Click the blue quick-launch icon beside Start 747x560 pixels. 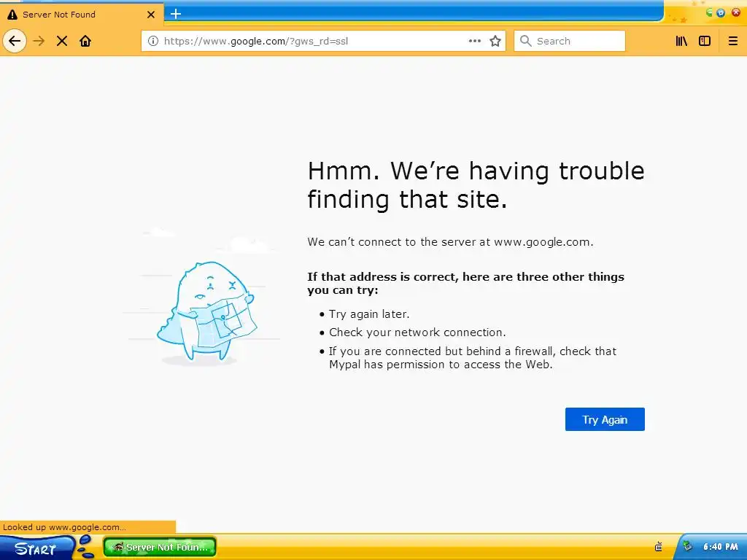[86, 547]
